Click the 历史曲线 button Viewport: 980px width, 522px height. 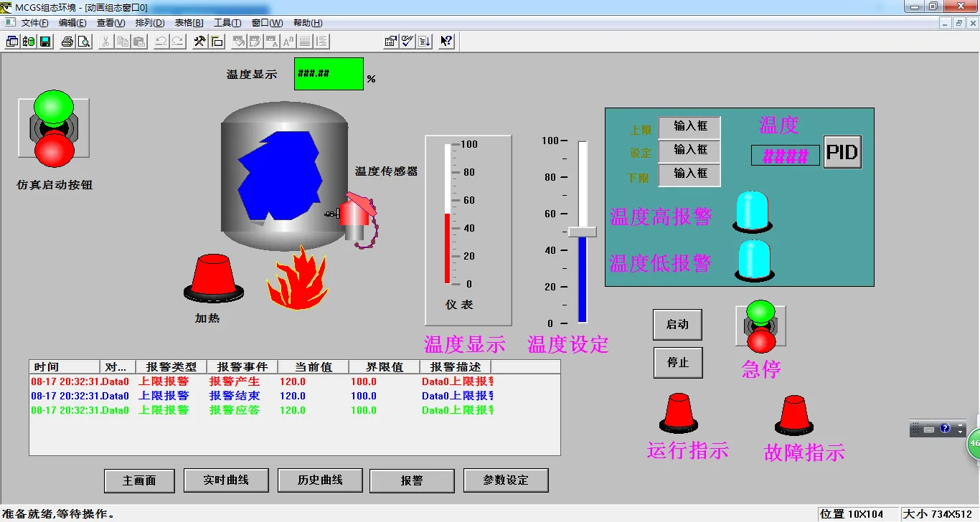pos(320,480)
